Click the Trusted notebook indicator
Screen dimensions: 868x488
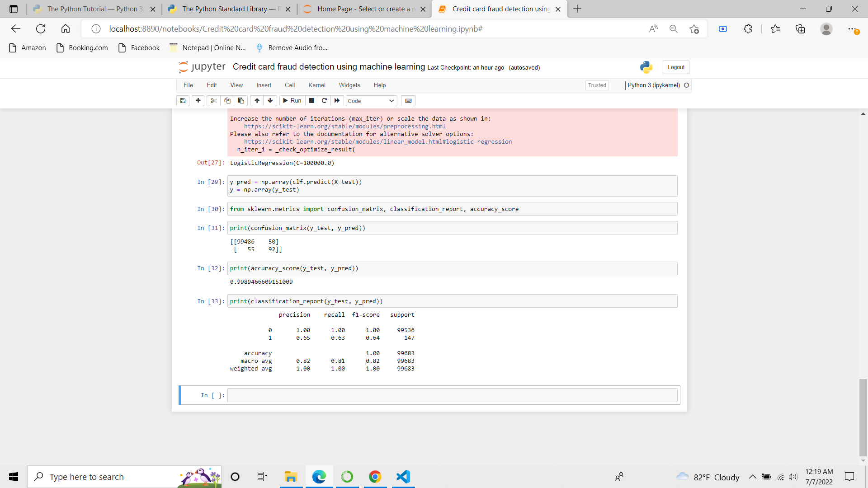pos(597,85)
